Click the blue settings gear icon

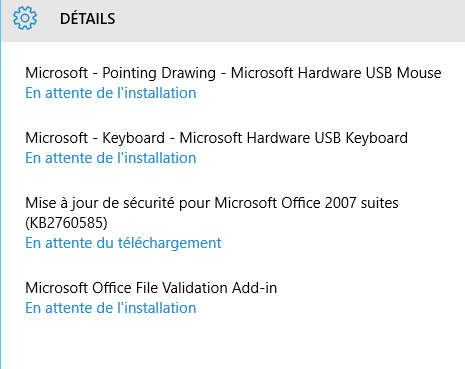pyautogui.click(x=25, y=18)
